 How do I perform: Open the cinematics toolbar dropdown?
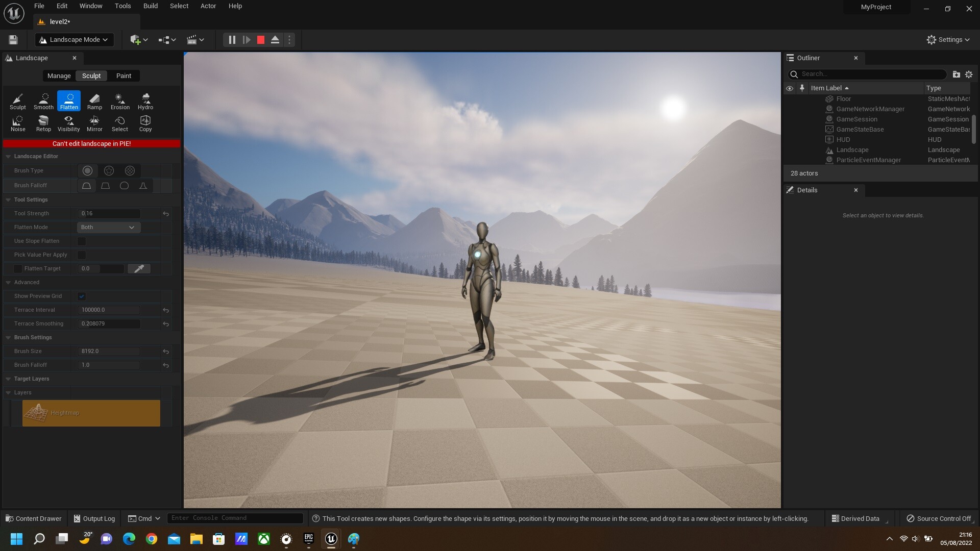[195, 40]
